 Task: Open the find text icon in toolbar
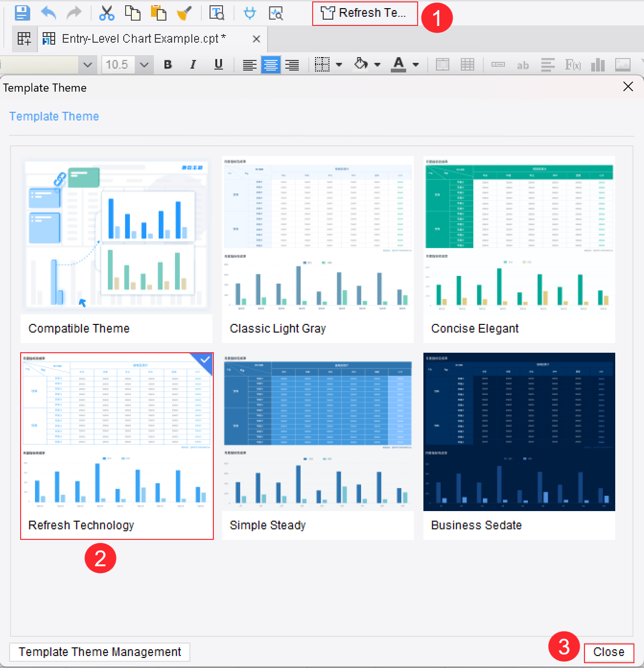pyautogui.click(x=217, y=13)
